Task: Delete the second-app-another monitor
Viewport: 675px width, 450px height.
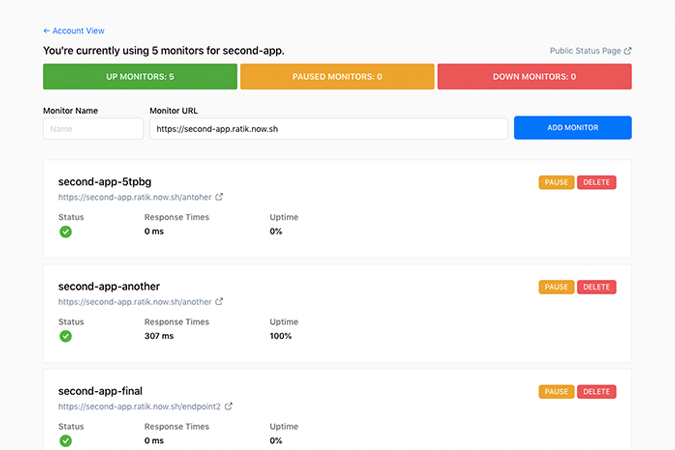Action: click(x=597, y=287)
